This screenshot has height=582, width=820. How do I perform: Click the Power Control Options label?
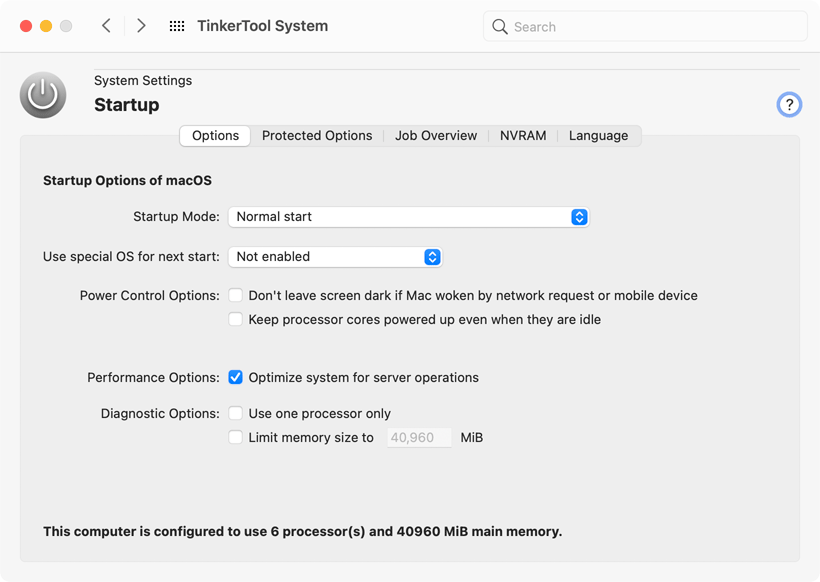click(x=150, y=295)
